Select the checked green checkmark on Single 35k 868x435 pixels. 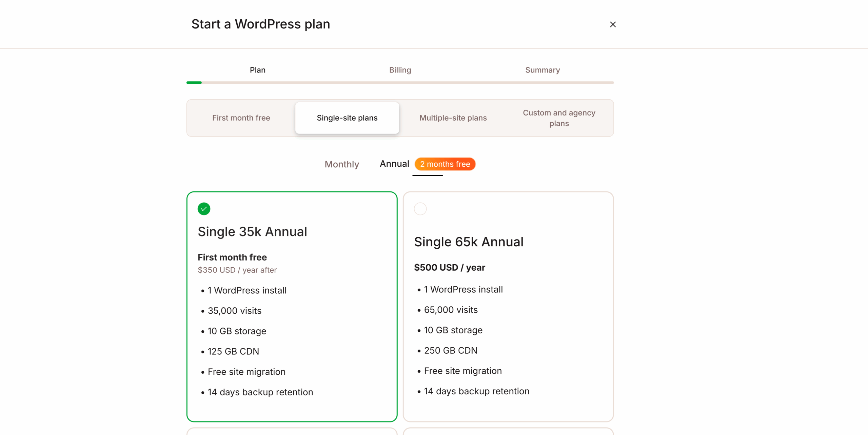point(204,209)
